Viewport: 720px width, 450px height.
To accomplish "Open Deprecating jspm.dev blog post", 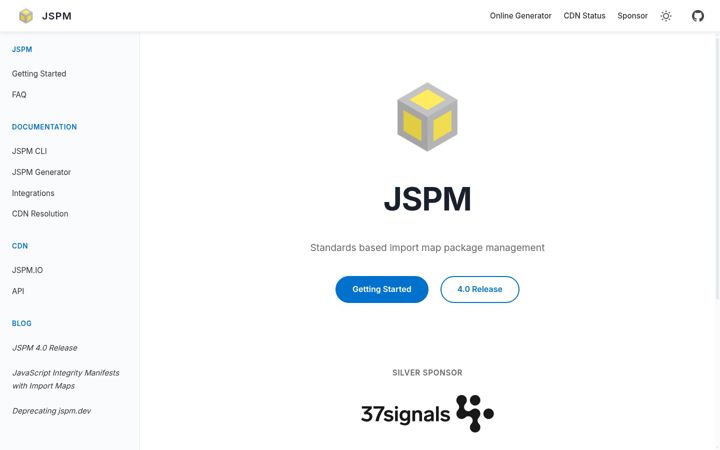I will pyautogui.click(x=51, y=411).
